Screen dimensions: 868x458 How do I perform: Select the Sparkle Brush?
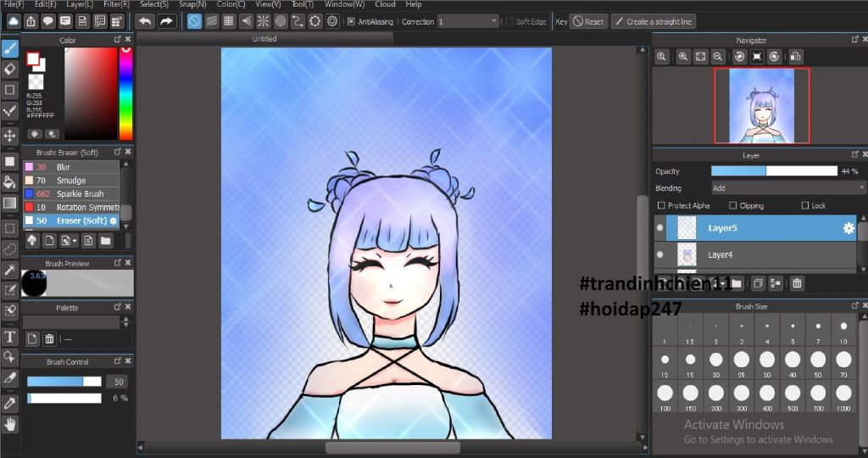pyautogui.click(x=71, y=194)
